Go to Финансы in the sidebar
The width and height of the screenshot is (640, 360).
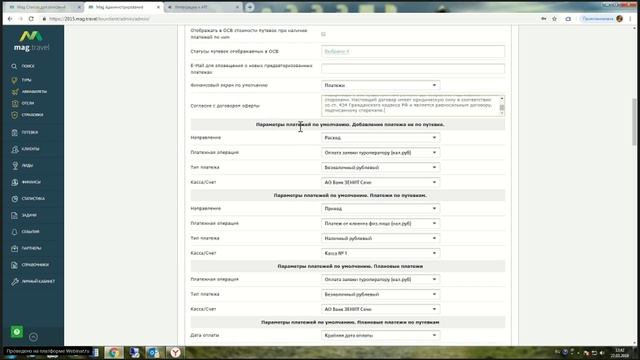[x=26, y=182]
